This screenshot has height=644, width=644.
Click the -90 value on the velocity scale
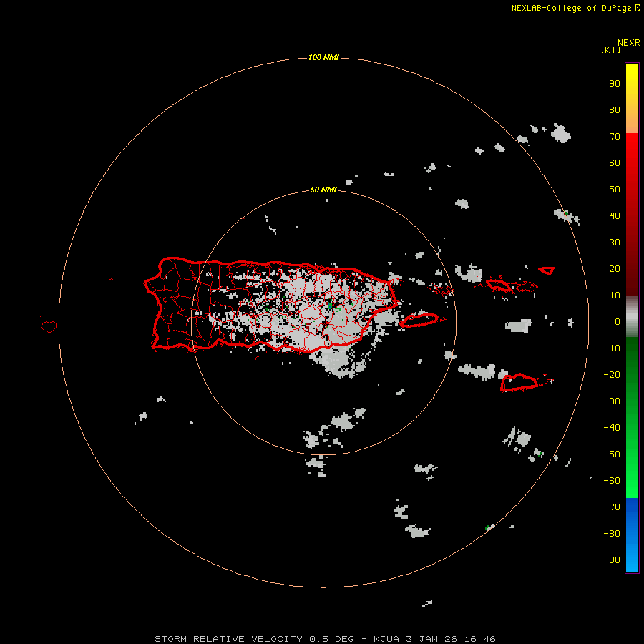coord(612,560)
